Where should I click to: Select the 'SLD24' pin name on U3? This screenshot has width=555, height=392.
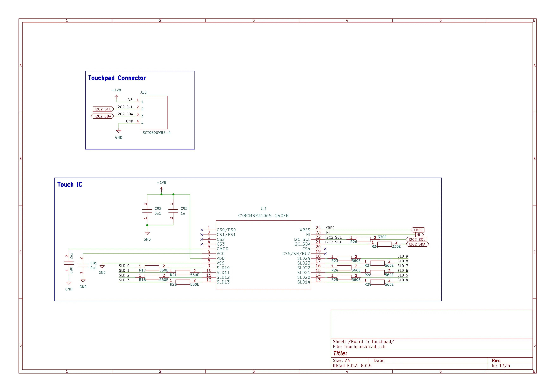(x=304, y=258)
